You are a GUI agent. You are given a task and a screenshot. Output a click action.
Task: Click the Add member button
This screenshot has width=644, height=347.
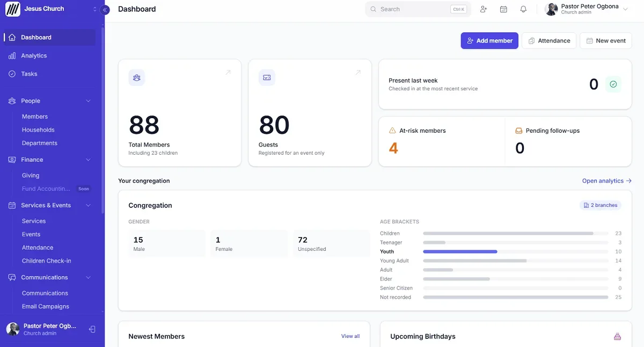click(x=489, y=41)
